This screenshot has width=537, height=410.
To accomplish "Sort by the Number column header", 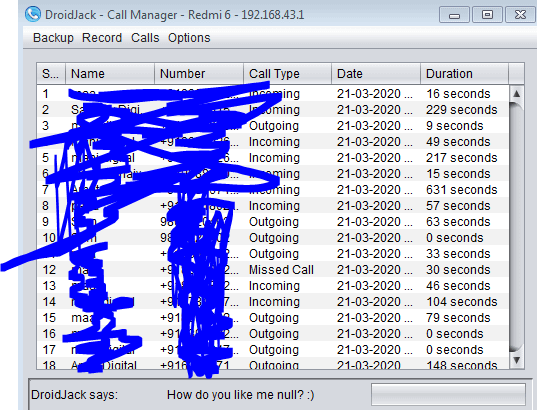I will (199, 74).
